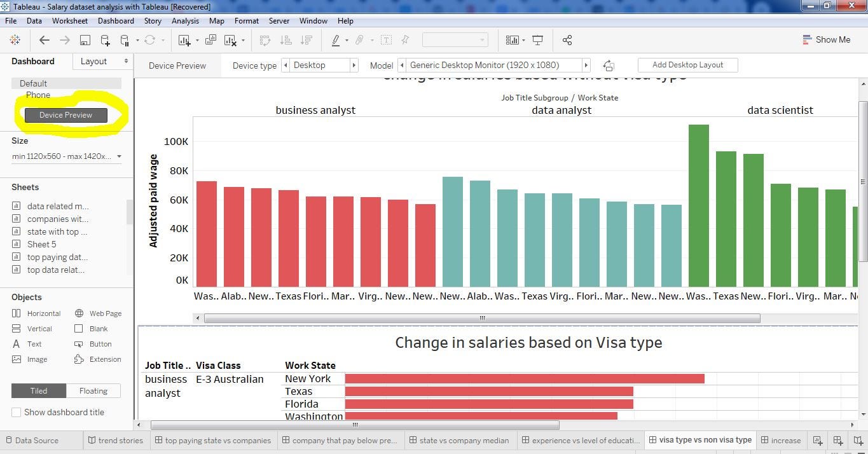Click the Share workbook icon
This screenshot has width=868, height=454.
[567, 39]
